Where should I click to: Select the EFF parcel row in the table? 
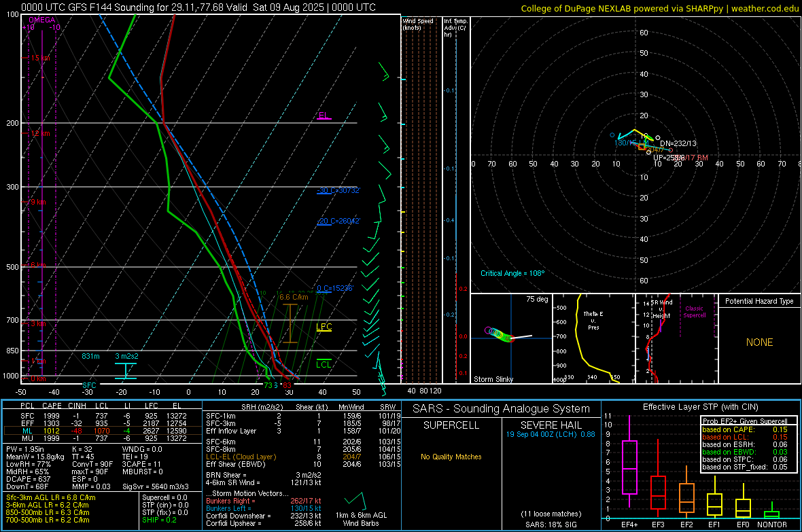(x=103, y=423)
